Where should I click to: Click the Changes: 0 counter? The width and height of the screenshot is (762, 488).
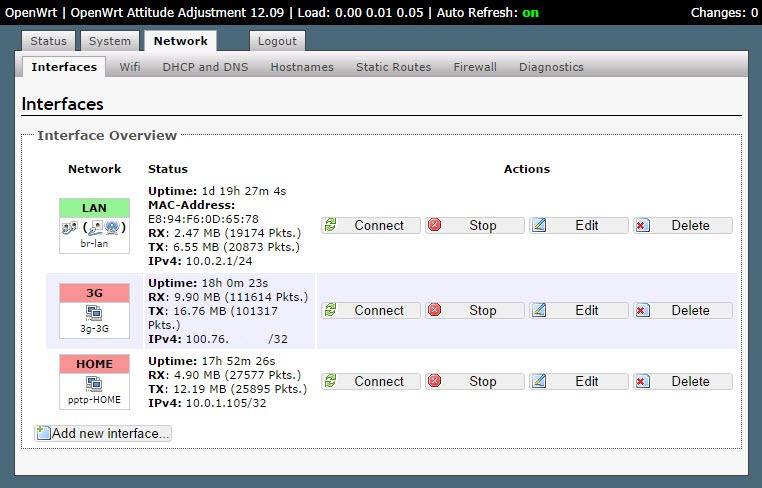pos(724,13)
